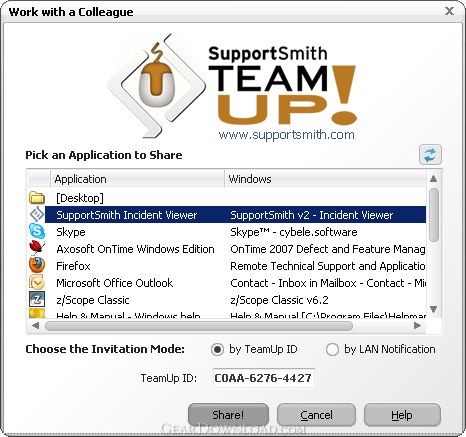Click the refresh application list icon
The image size is (466, 437).
point(430,155)
